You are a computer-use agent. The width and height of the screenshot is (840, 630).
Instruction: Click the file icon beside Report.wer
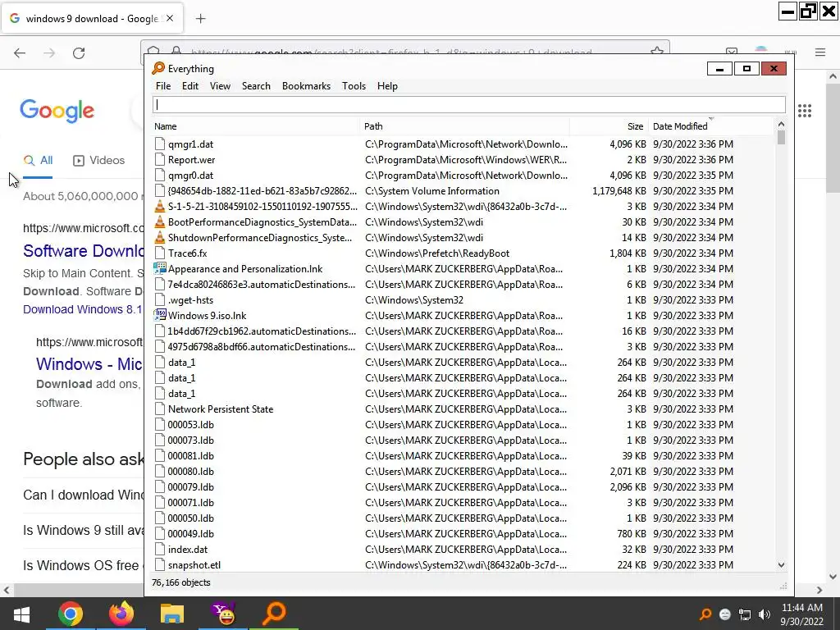tap(160, 160)
